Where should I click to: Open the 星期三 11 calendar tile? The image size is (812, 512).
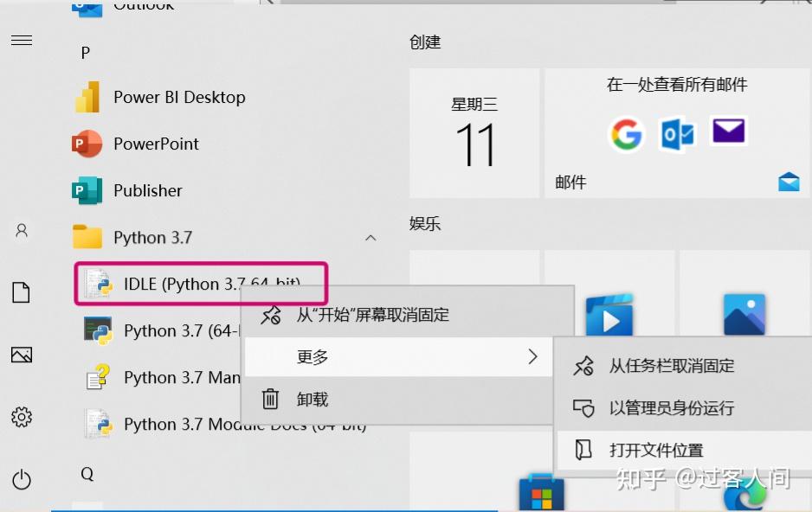point(474,132)
